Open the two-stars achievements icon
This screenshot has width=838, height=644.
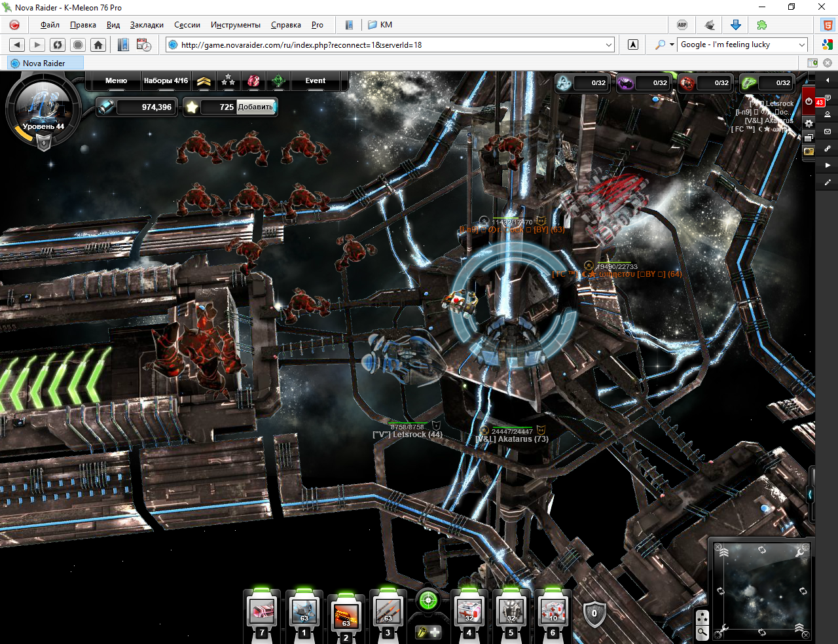228,80
